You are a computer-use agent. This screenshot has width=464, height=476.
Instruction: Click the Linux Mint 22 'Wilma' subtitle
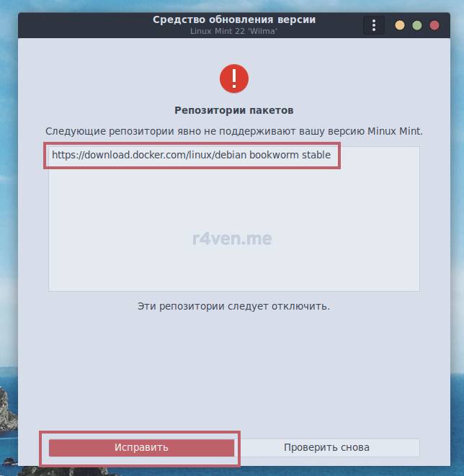[x=233, y=31]
